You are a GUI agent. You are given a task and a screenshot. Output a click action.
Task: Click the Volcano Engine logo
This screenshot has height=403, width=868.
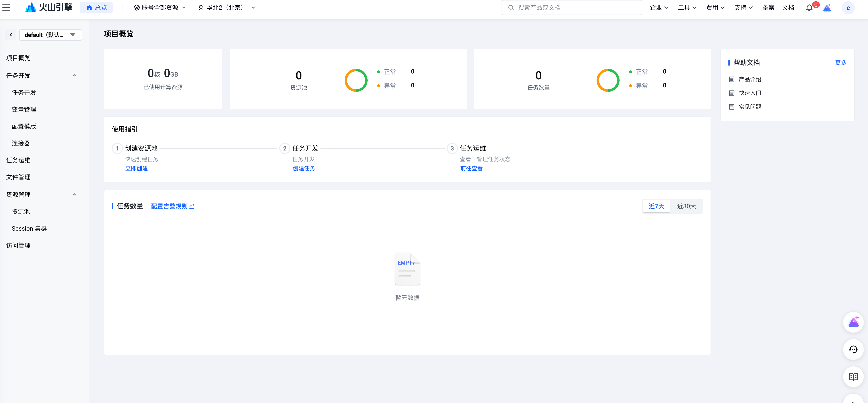49,8
